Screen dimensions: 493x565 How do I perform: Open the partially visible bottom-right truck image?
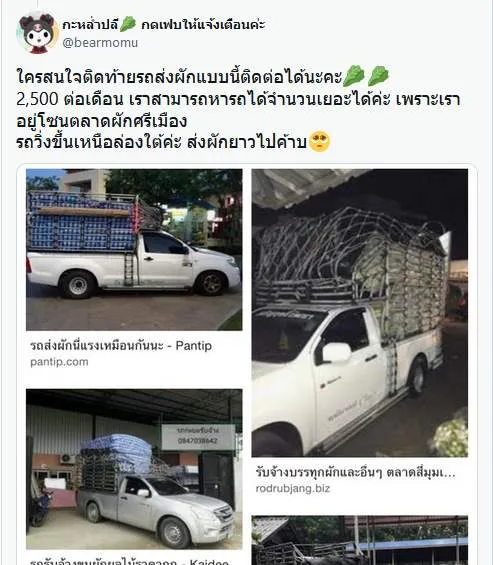pyautogui.click(x=360, y=540)
